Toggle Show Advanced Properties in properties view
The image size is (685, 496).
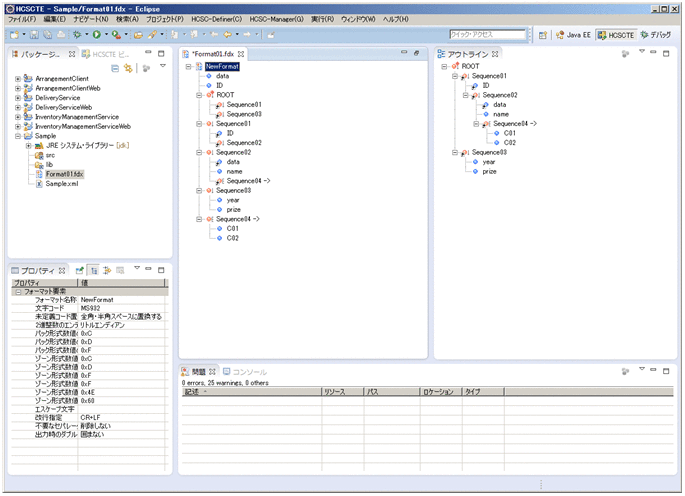tap(106, 270)
